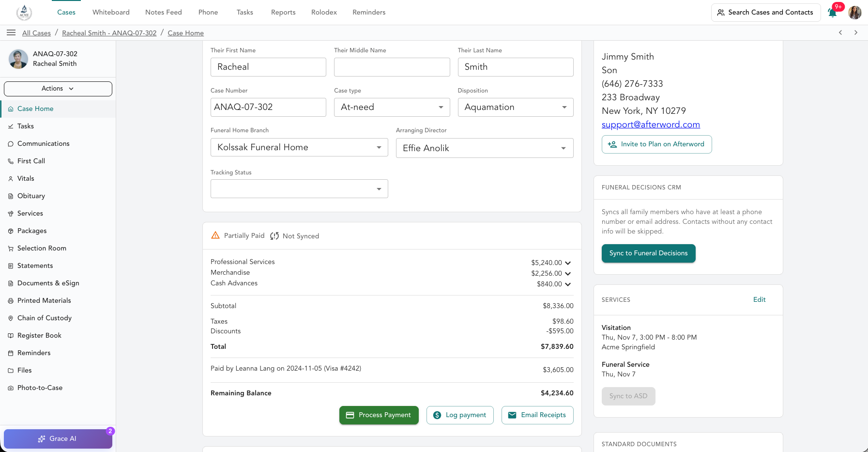Expand Merchandise line items
The height and width of the screenshot is (452, 868).
tap(568, 273)
